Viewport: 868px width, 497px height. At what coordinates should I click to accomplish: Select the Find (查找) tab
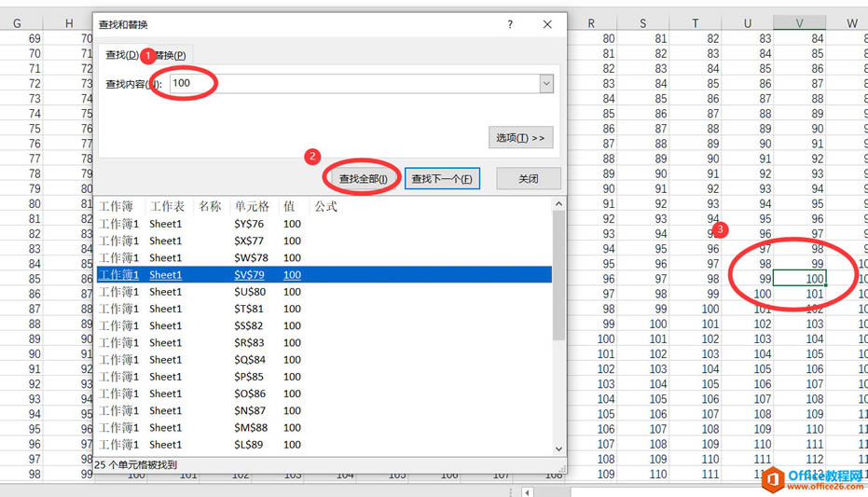[121, 56]
